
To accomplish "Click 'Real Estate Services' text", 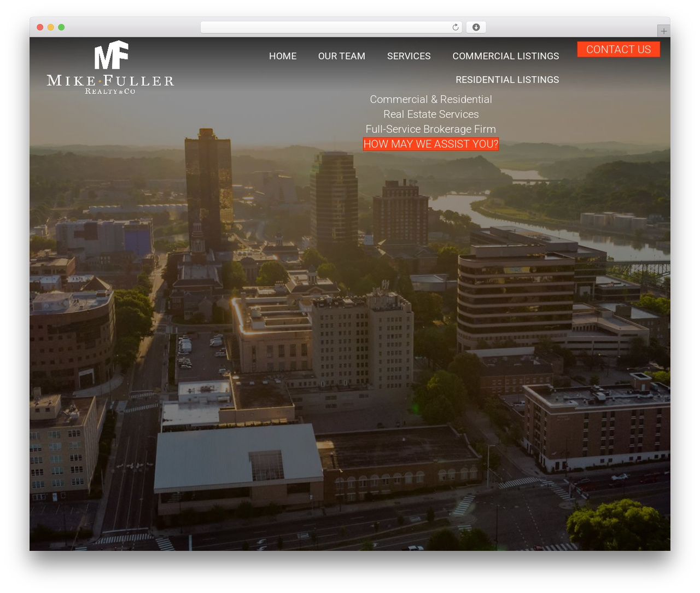I will coord(431,114).
